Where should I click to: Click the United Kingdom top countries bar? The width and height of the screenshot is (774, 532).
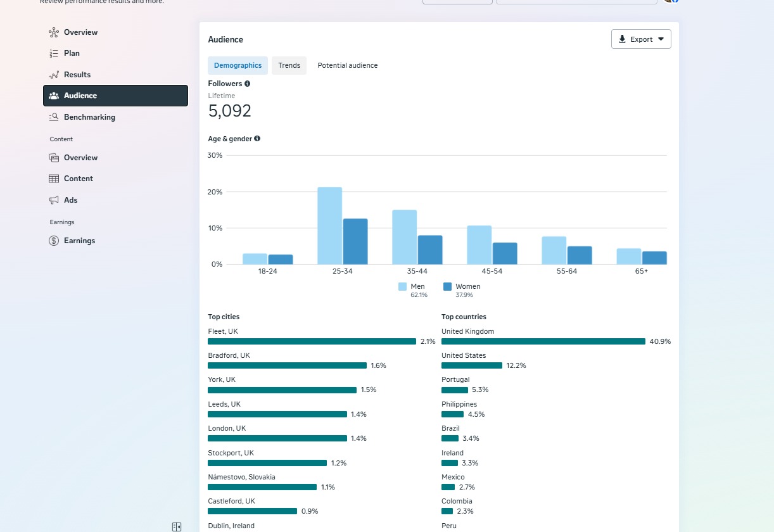543,341
